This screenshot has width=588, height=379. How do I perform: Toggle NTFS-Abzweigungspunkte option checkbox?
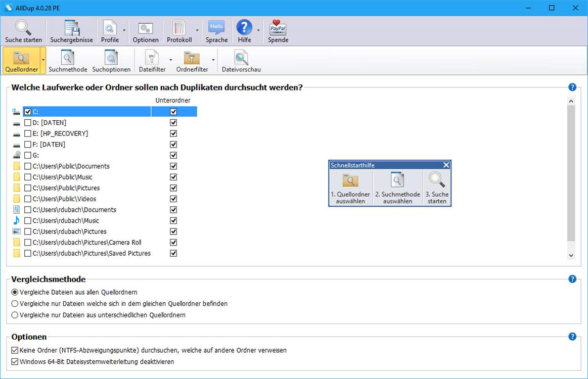(15, 350)
